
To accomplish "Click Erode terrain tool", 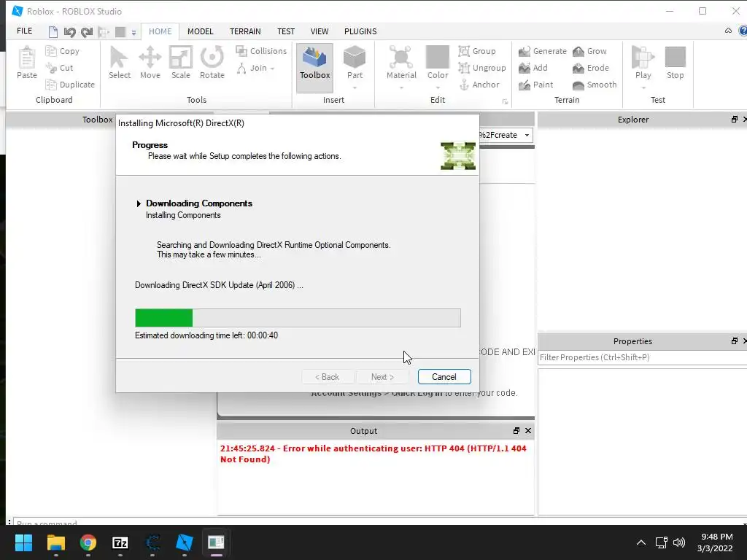I will (x=591, y=68).
